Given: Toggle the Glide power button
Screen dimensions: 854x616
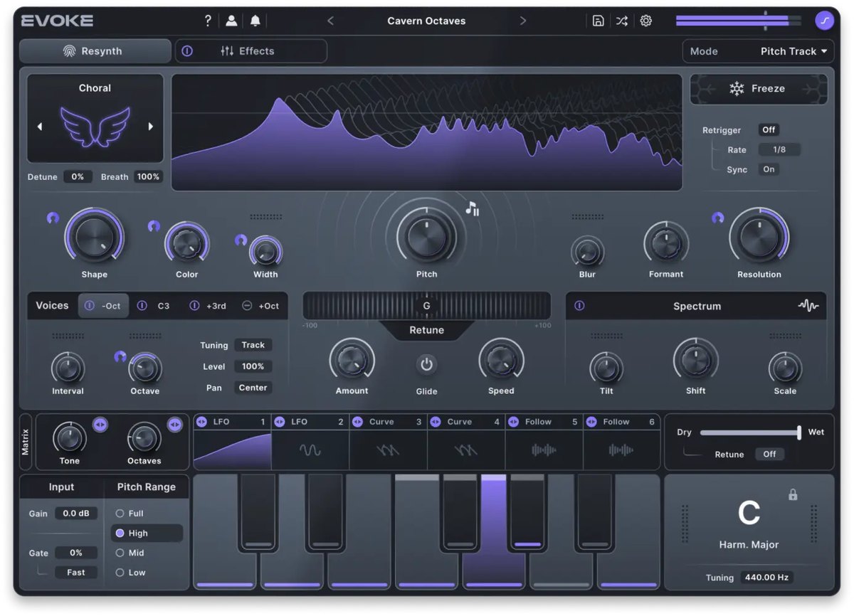Looking at the screenshot, I should (426, 365).
